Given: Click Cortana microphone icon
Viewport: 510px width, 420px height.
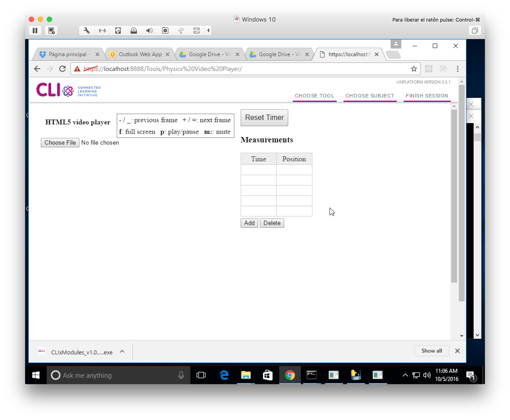Looking at the screenshot, I should click(x=181, y=375).
